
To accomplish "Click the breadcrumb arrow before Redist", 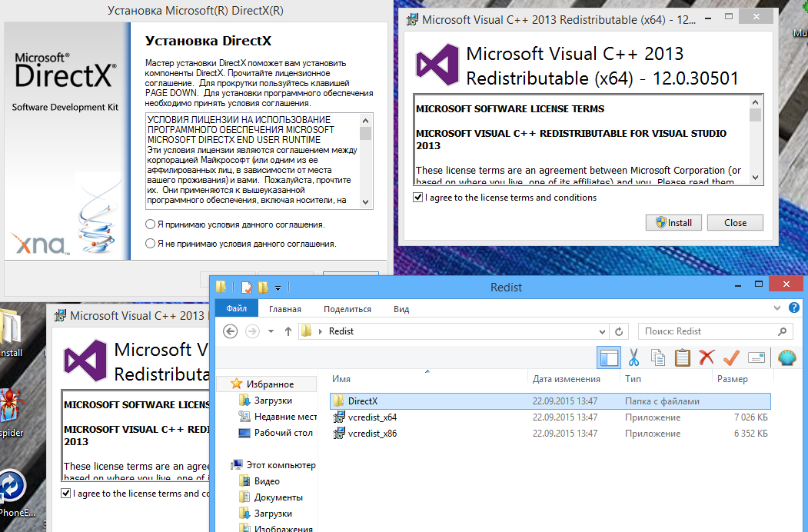I will (321, 331).
